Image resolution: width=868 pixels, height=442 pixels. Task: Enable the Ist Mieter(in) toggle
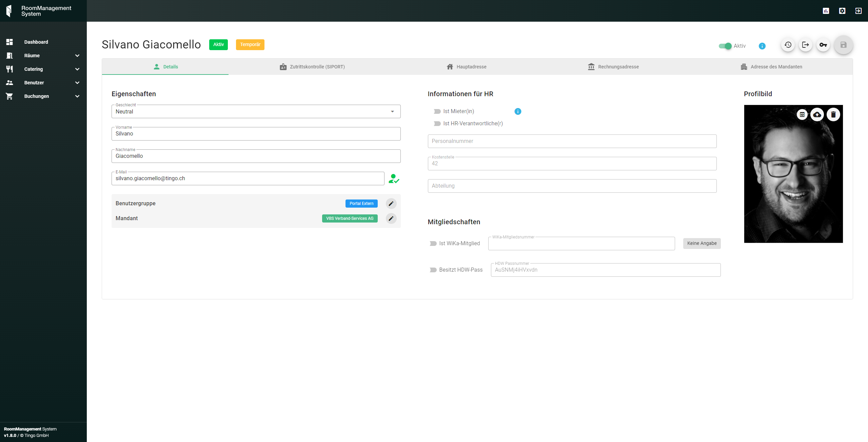(x=437, y=111)
